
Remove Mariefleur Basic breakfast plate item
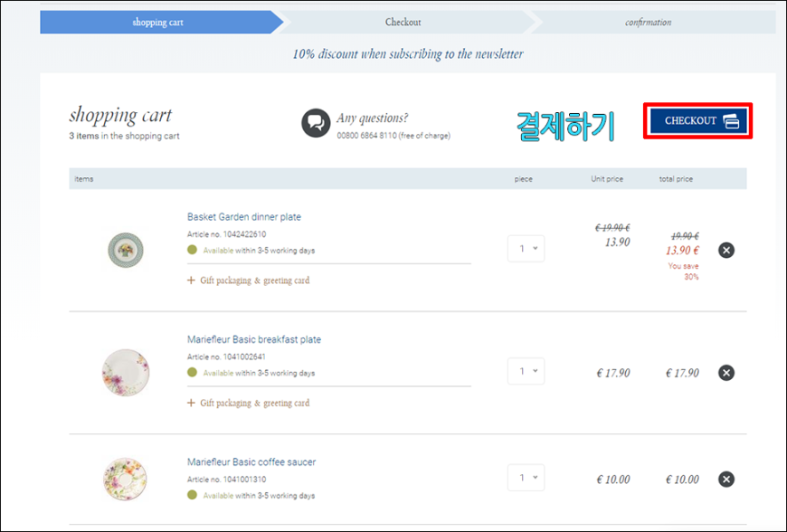point(726,373)
